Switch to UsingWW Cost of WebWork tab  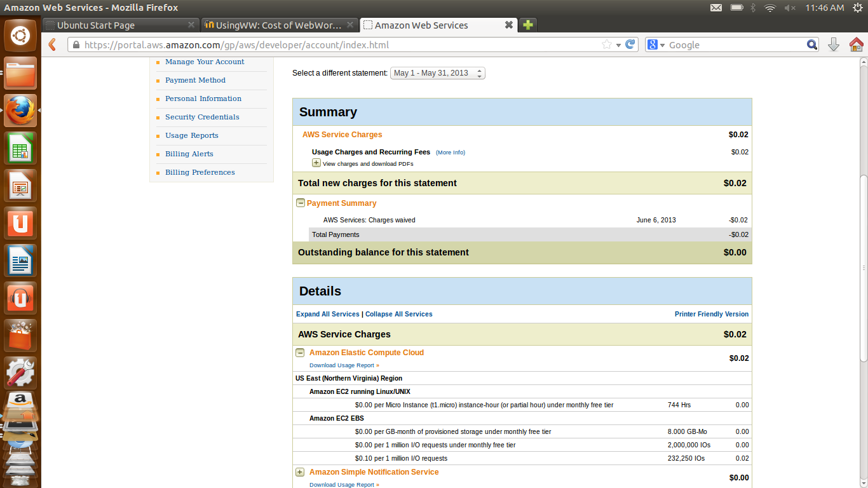280,25
